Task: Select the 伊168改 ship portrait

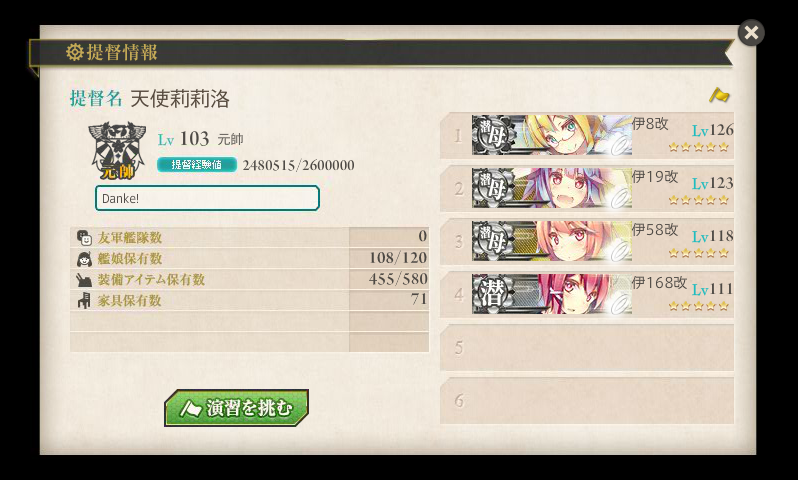Action: tap(551, 294)
